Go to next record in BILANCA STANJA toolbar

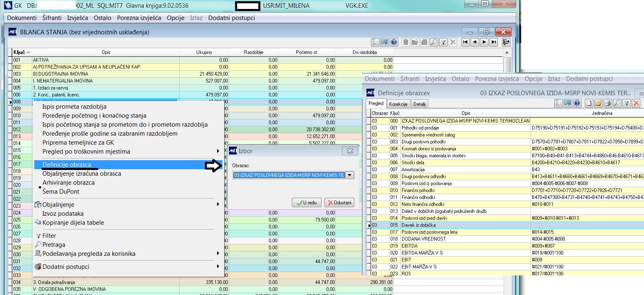tap(484, 42)
